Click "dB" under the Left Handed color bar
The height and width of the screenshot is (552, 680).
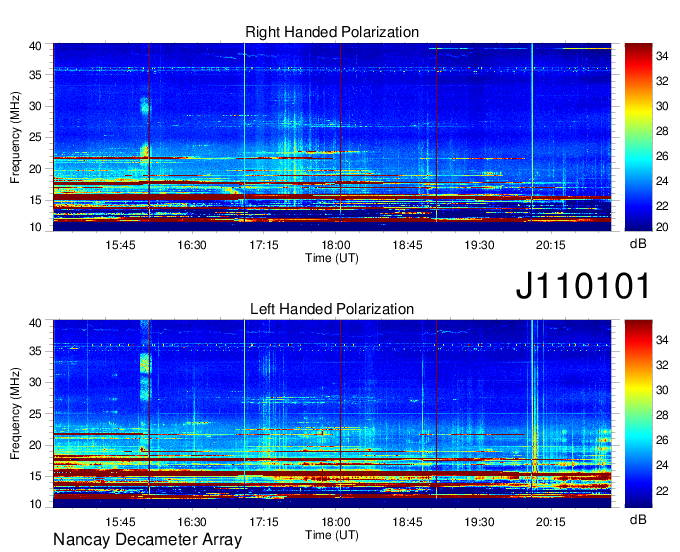tap(638, 520)
